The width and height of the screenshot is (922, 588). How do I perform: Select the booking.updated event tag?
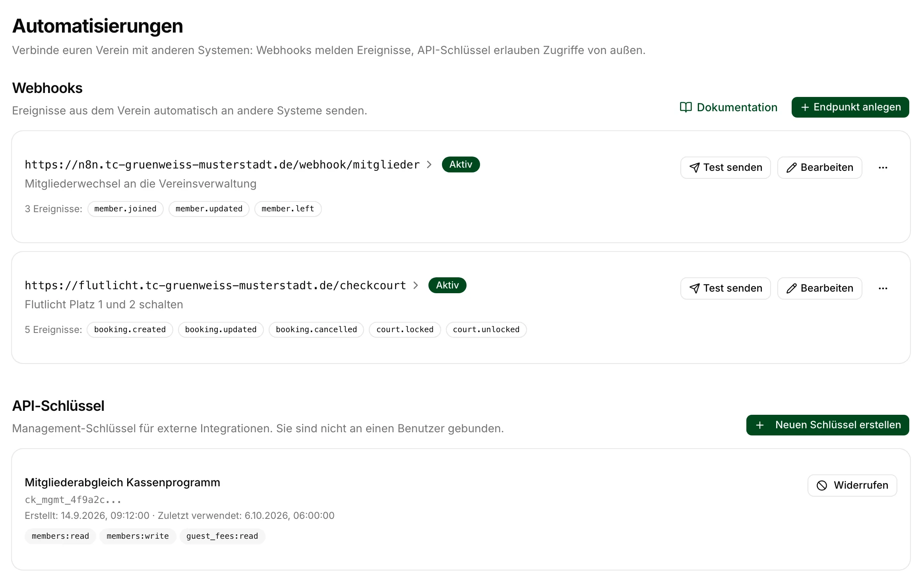221,330
